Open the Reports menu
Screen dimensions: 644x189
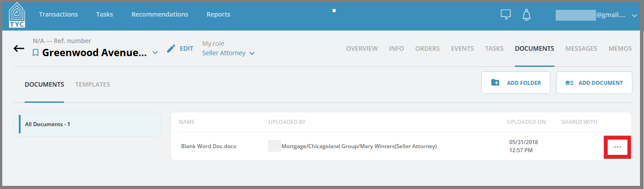coord(218,14)
